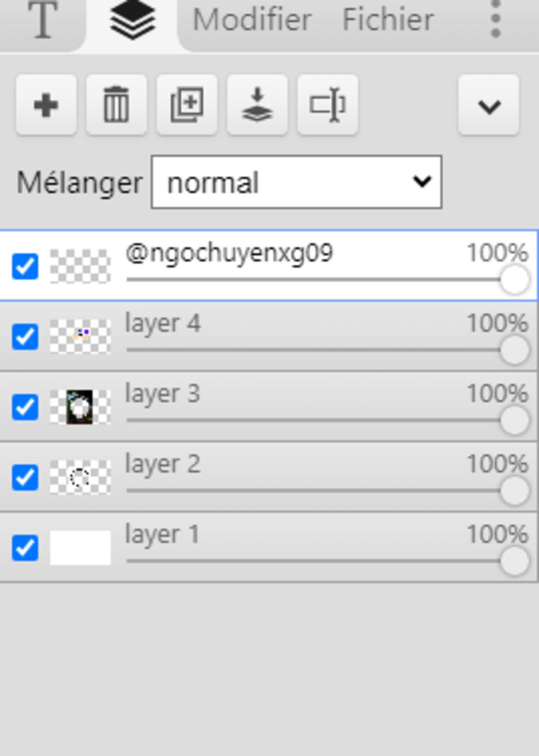
Task: Switch to the Layers panel tab
Action: pos(132,21)
